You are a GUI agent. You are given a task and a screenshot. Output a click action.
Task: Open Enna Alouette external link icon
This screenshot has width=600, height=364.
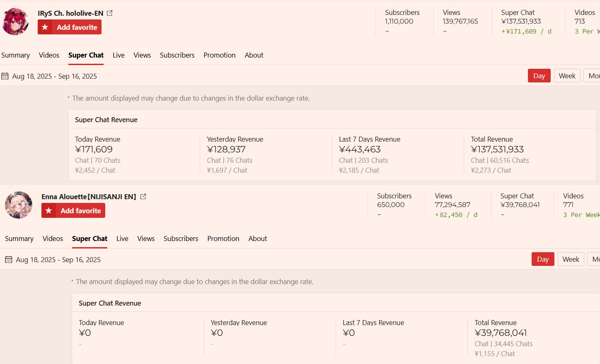[143, 197]
